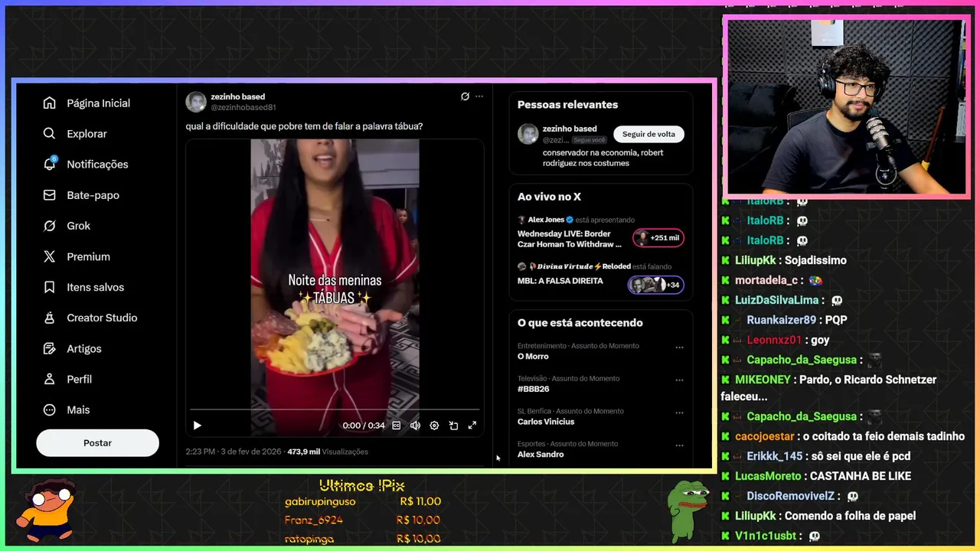Toggle video captions
The height and width of the screenshot is (551, 980).
[397, 425]
